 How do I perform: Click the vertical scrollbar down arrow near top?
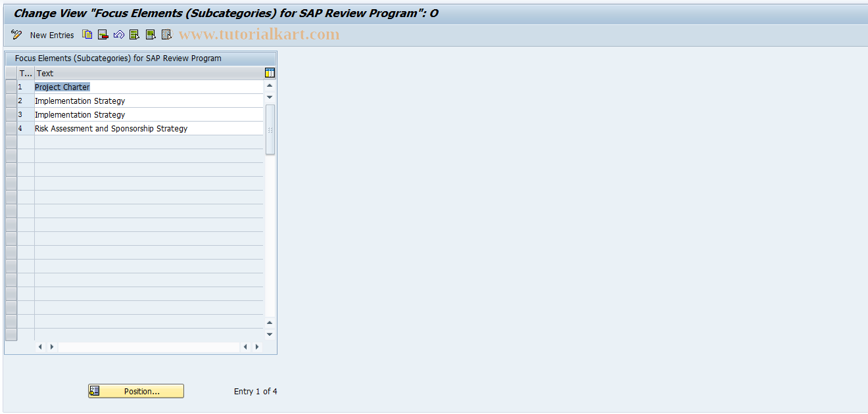pos(270,97)
